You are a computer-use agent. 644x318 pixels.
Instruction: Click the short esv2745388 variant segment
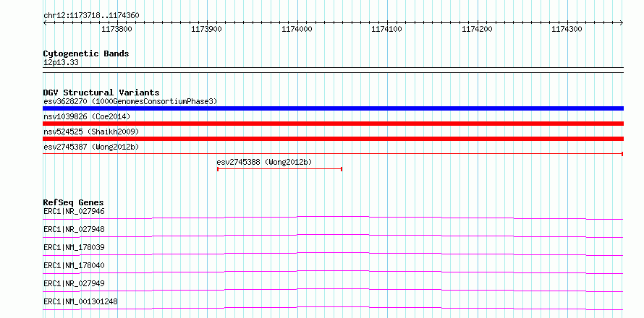tap(280, 169)
